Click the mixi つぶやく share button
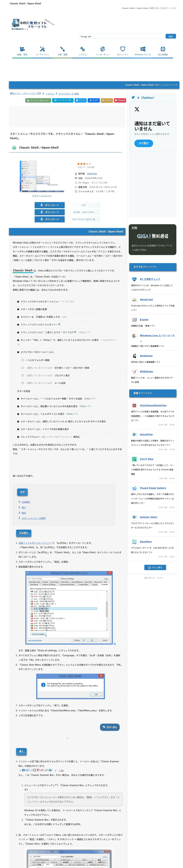 107,100
